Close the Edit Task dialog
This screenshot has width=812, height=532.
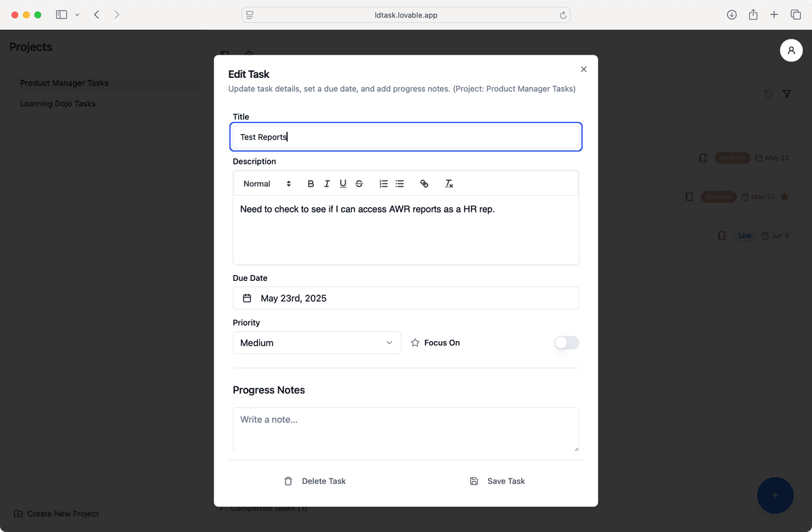(x=584, y=69)
